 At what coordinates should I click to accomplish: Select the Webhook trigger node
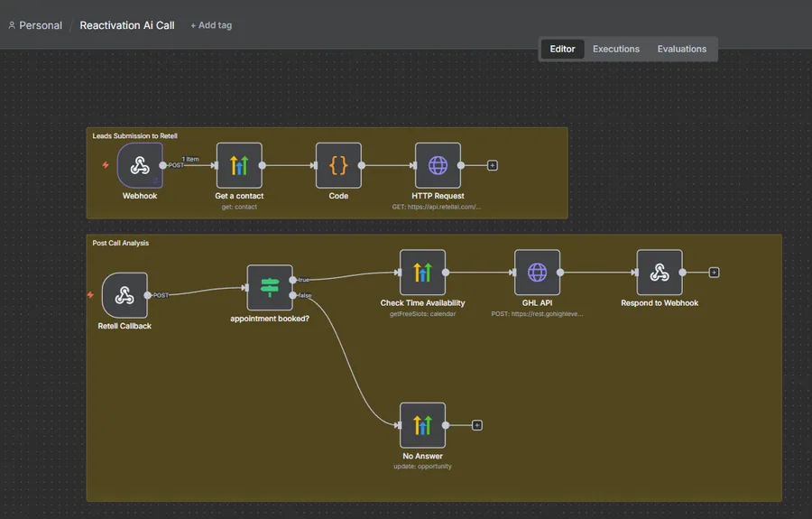pyautogui.click(x=140, y=166)
